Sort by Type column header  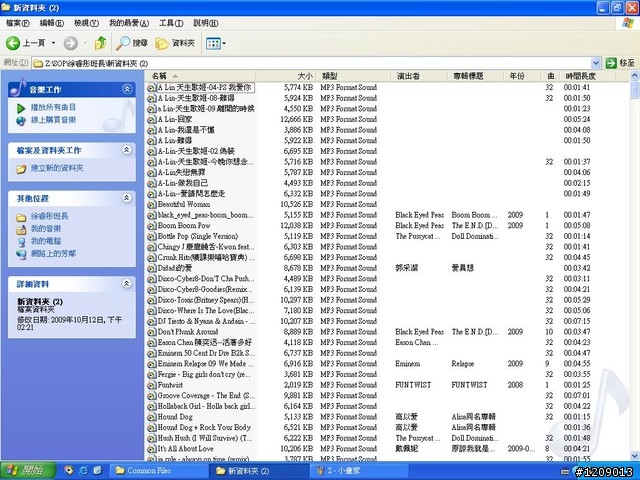point(353,76)
